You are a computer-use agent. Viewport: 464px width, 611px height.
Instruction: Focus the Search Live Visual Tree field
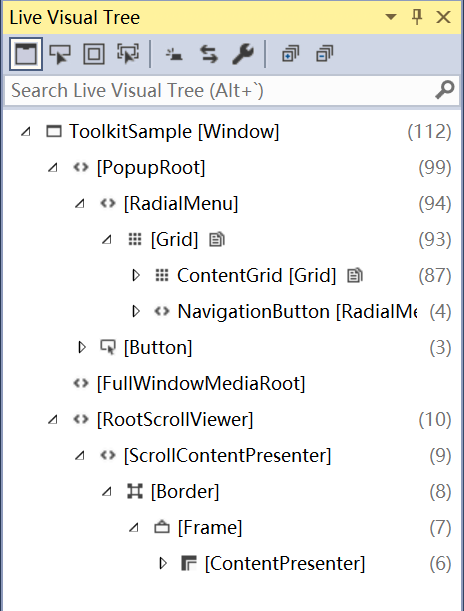coord(232,90)
